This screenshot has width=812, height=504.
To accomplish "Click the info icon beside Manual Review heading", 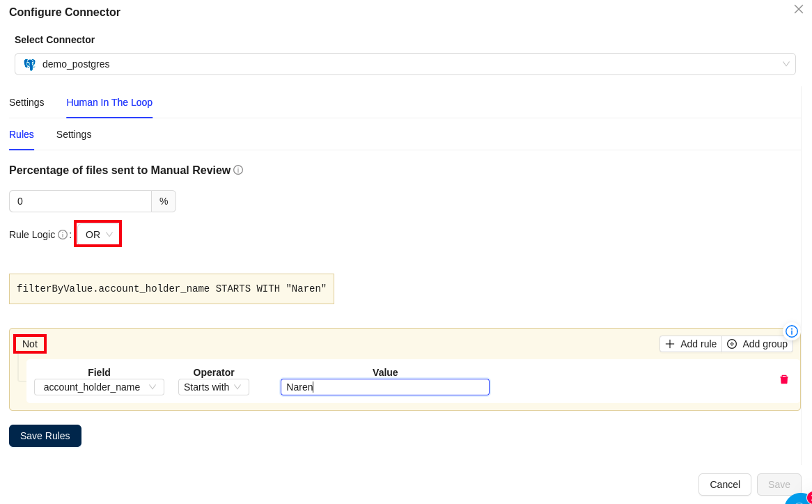I will pyautogui.click(x=238, y=170).
